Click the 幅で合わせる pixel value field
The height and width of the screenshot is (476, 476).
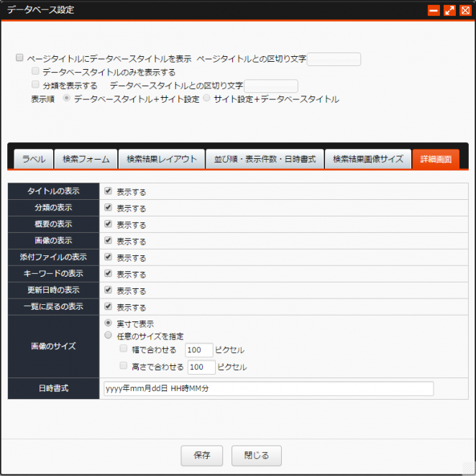click(x=199, y=350)
